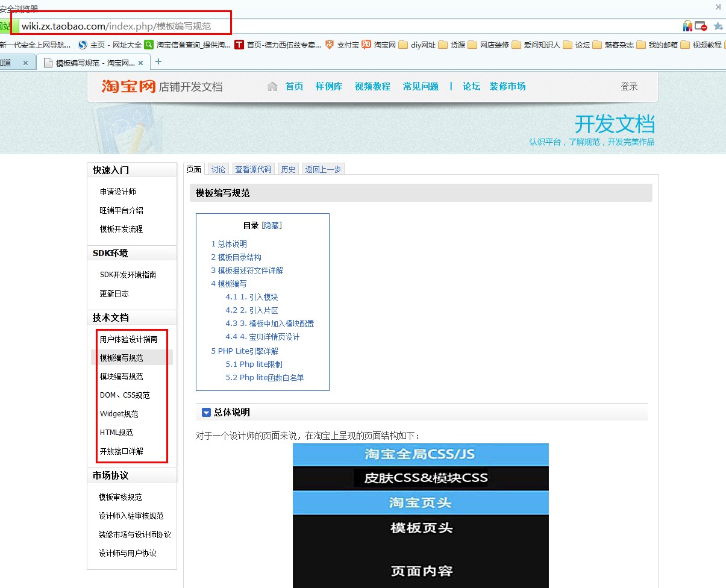
Task: Jump to contents entry 2 模板目录结构
Action: [x=236, y=257]
